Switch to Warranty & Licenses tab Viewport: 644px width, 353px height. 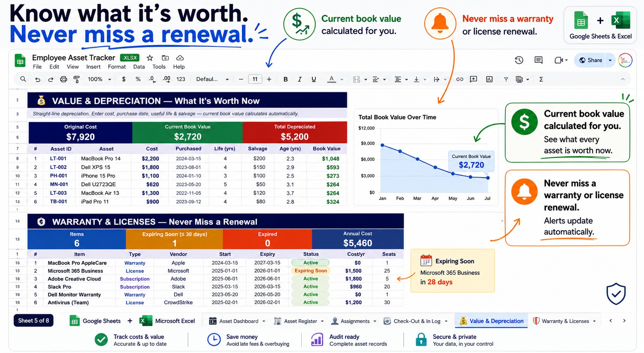pyautogui.click(x=564, y=321)
